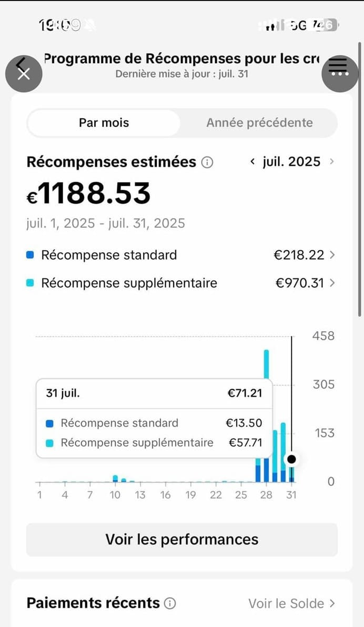Open Voir le Solde link
Viewport: 364px width, 627px height.
(291, 603)
